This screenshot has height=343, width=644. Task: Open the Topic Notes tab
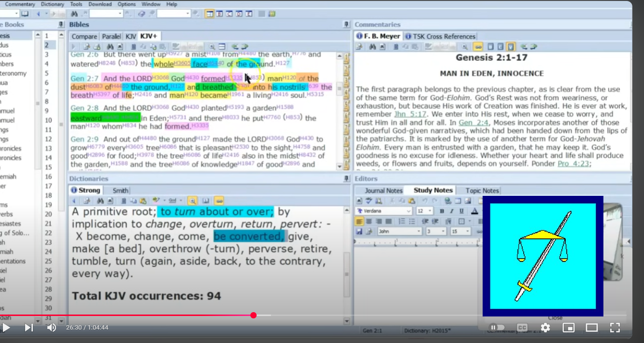click(x=482, y=191)
